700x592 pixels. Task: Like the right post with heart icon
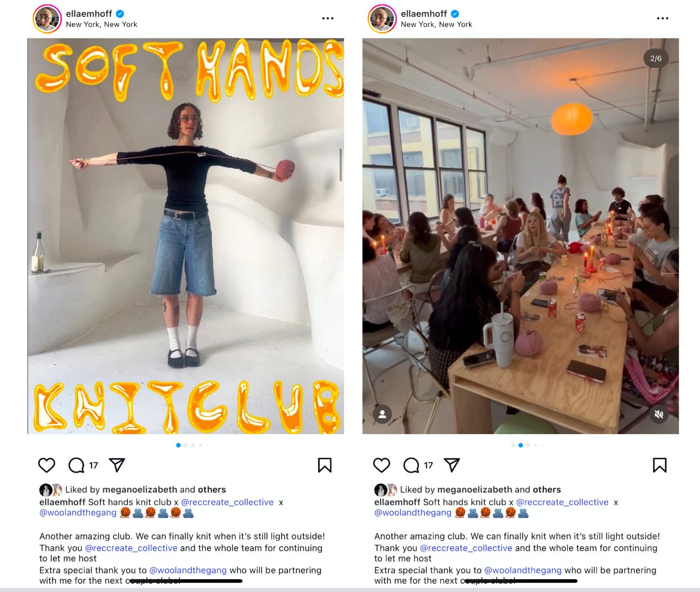[x=381, y=465]
